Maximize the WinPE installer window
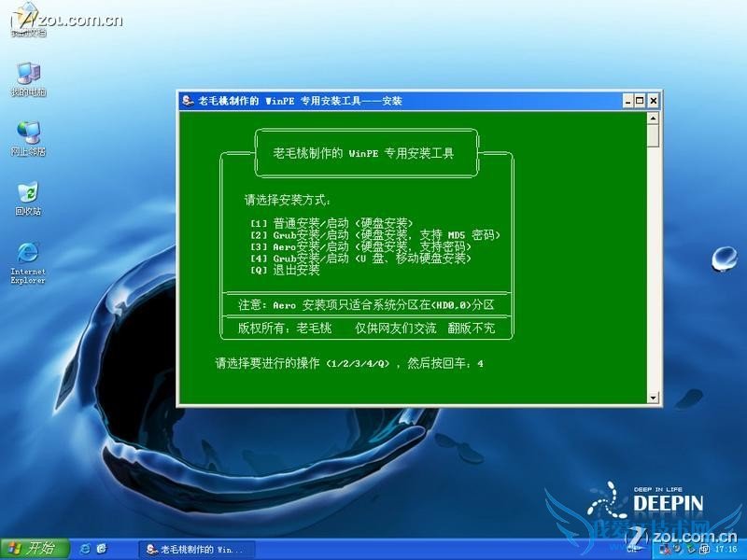This screenshot has height=560, width=747. point(641,101)
